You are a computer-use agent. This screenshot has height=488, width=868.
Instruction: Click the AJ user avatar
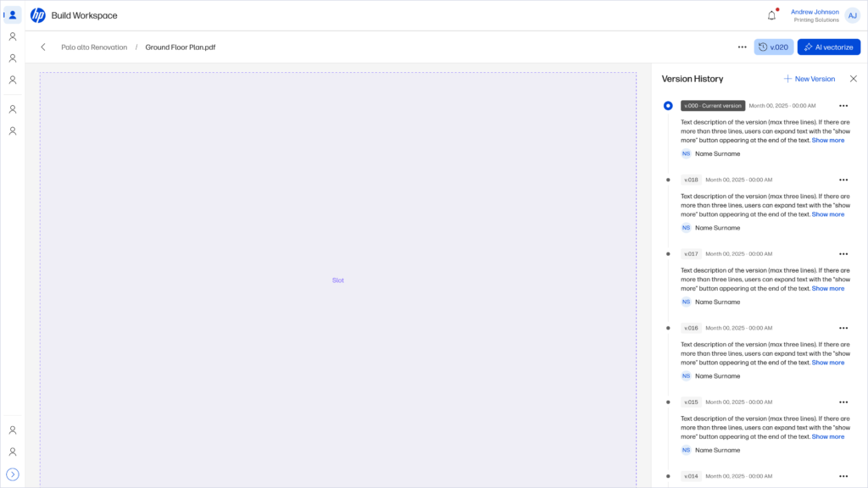[852, 15]
